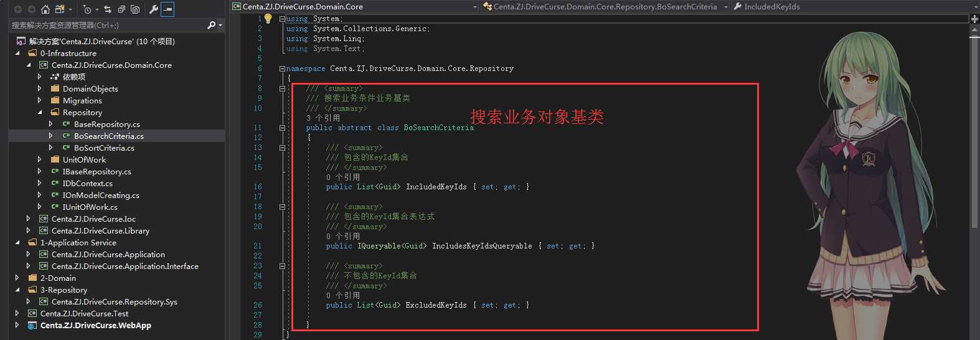980x340 pixels.
Task: Click the BoSearchCriteria class name in code
Action: [x=439, y=128]
